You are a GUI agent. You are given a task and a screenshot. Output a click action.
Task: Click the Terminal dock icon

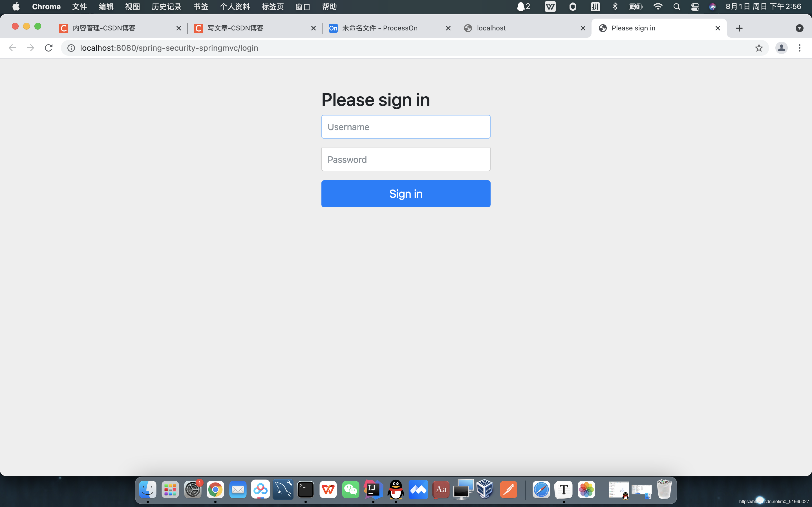pos(305,490)
